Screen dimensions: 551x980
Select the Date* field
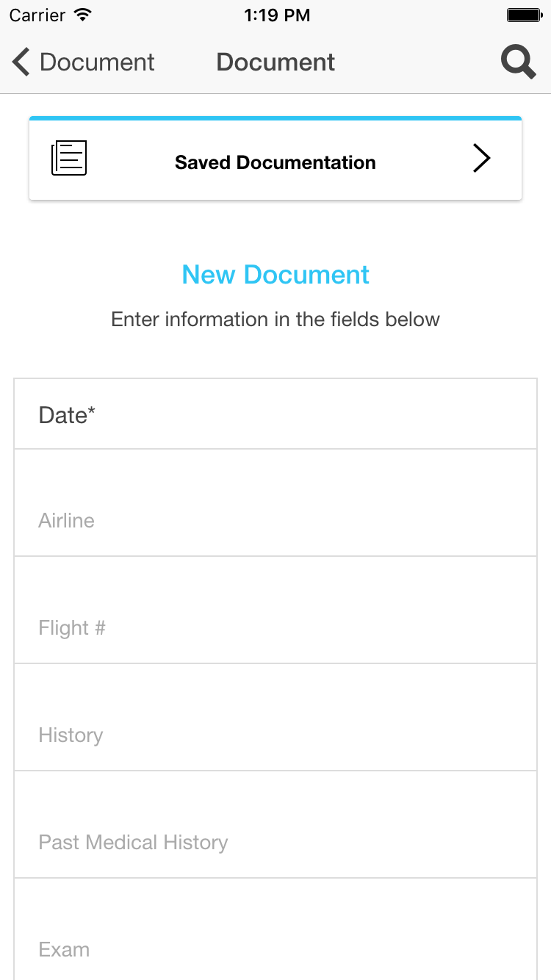tap(275, 415)
